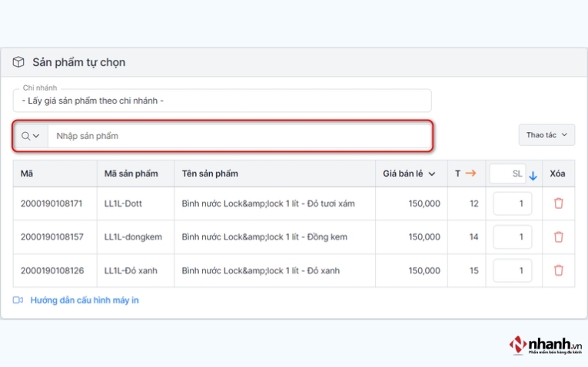This screenshot has height=367, width=588.
Task: Click the video icon beside printer guide
Action: [x=18, y=300]
